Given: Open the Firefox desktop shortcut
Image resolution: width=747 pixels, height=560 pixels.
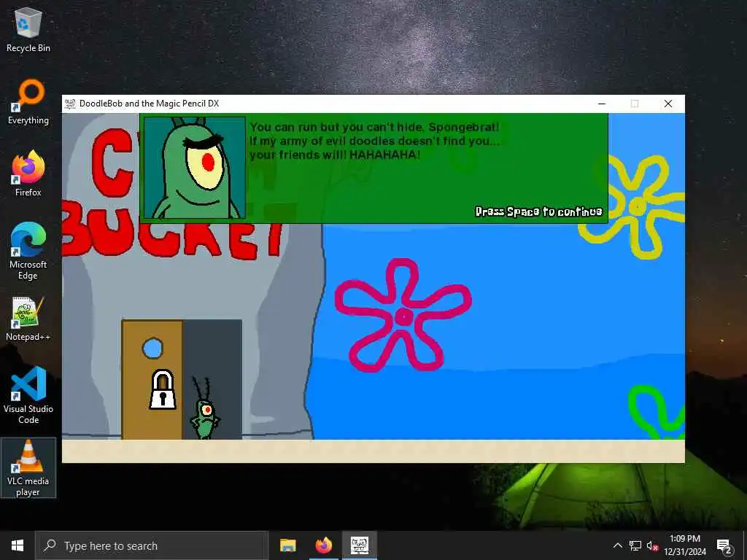Looking at the screenshot, I should coord(28,174).
